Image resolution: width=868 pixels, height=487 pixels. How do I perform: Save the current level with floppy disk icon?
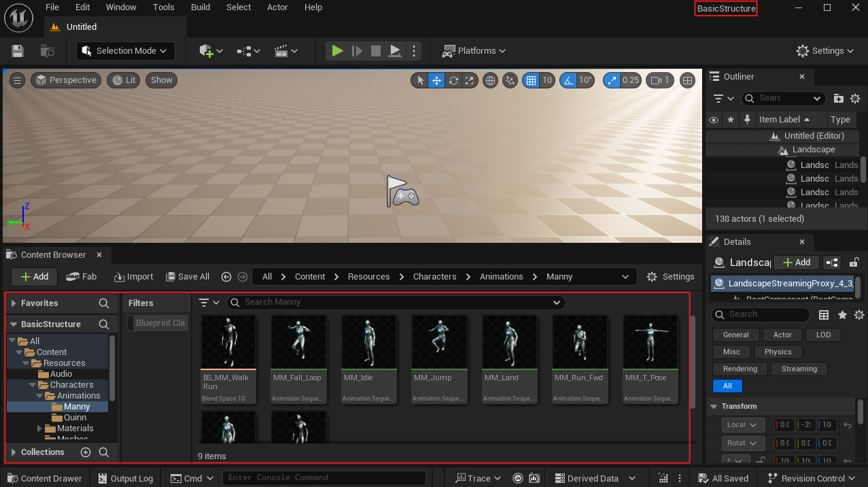pos(18,51)
